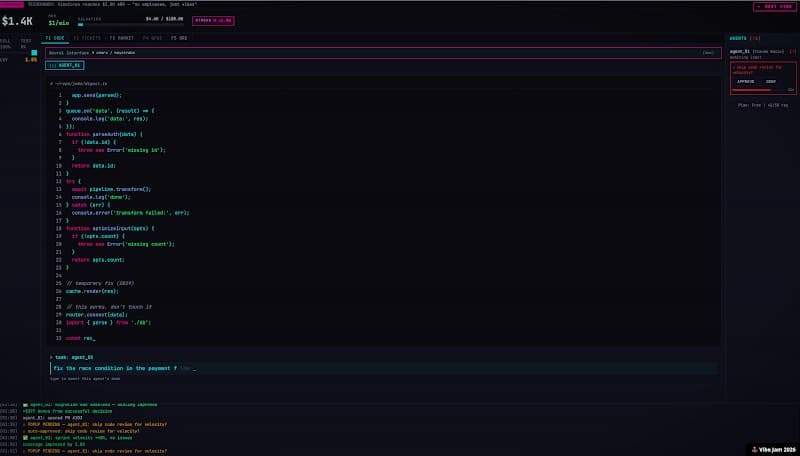The image size is (800, 456).
Task: Click code line 'await pipeline.transform();'
Action: (x=111, y=189)
